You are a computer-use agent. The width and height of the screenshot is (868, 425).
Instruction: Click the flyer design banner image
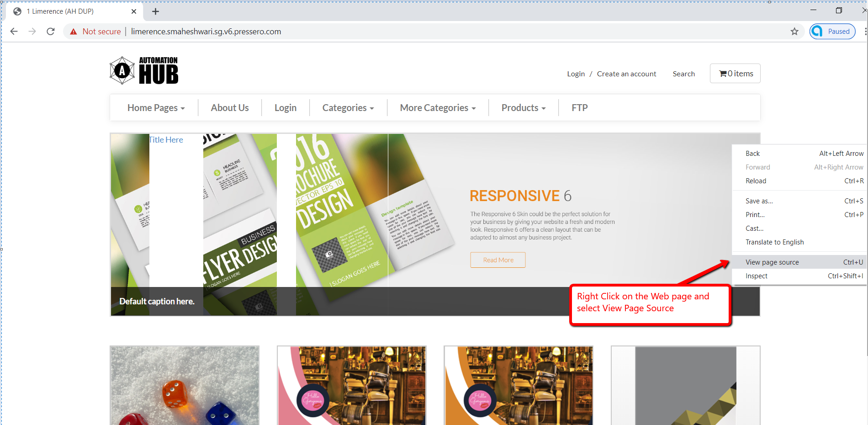(240, 224)
